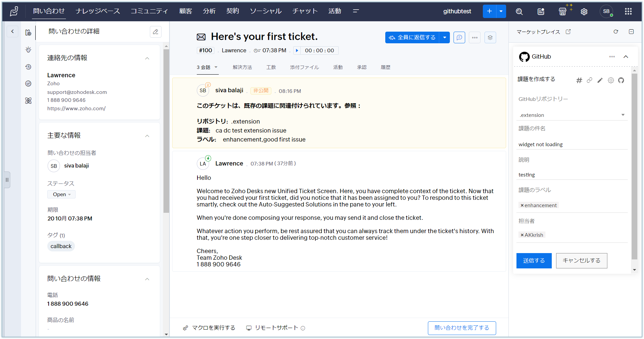Image resolution: width=644 pixels, height=339 pixels.
Task: Open the GitHub widget settings gear icon
Action: click(x=611, y=80)
